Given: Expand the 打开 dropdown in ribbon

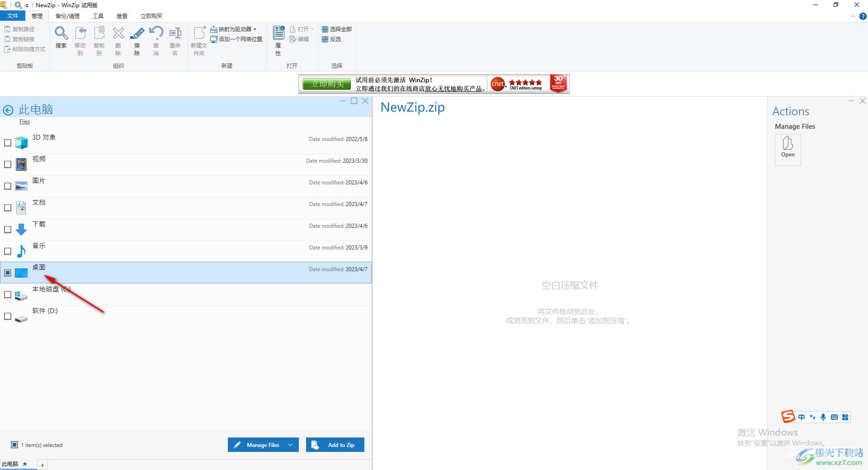Looking at the screenshot, I should tap(312, 29).
